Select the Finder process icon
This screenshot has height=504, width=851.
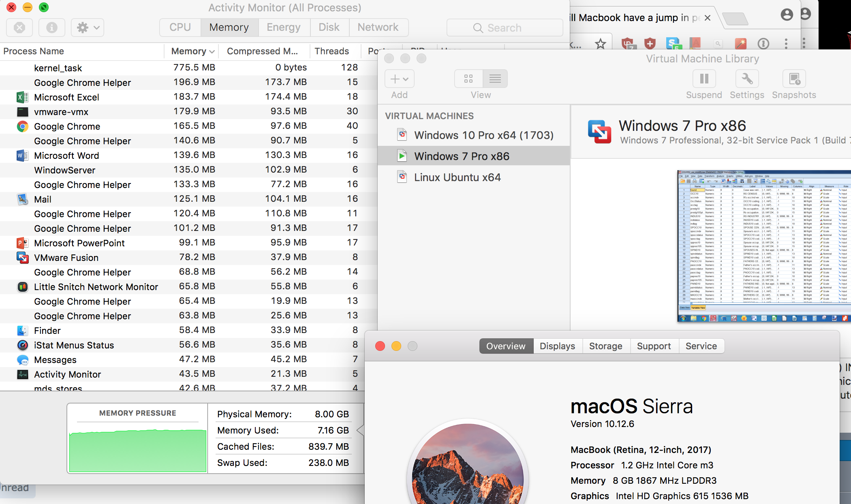point(22,331)
